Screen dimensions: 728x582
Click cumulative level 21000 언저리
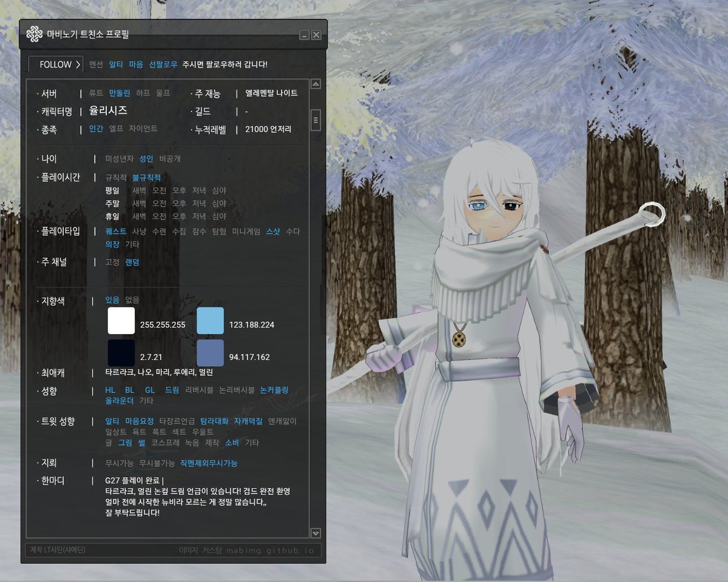pos(268,129)
